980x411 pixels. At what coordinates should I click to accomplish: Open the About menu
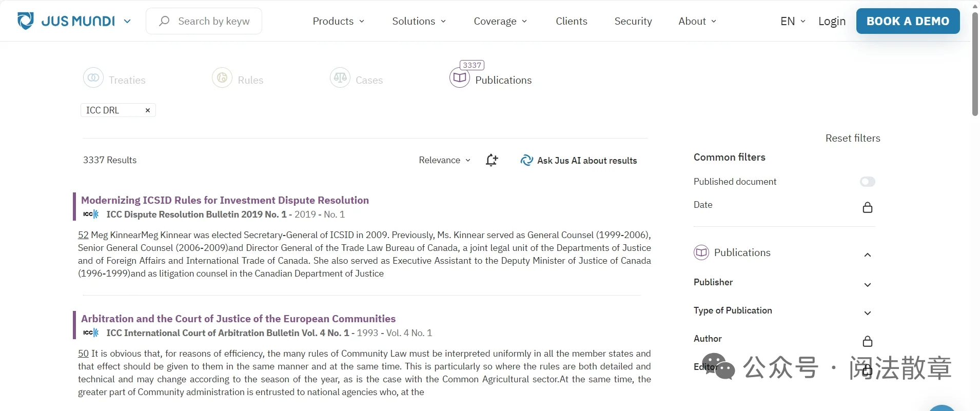click(697, 21)
